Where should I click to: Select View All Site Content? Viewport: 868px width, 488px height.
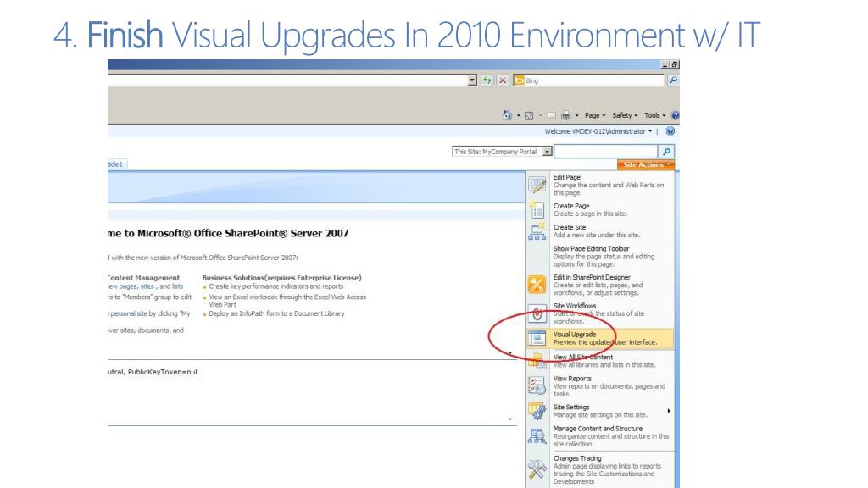599,361
